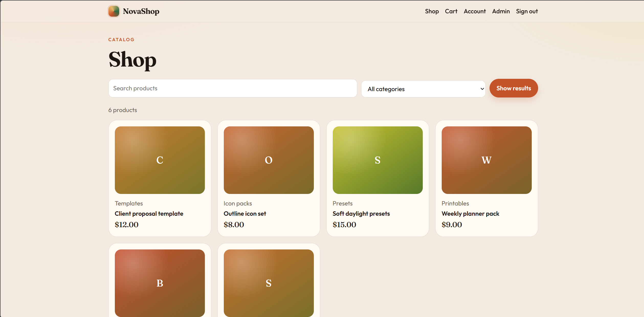
Task: Click the Show results button
Action: point(514,88)
